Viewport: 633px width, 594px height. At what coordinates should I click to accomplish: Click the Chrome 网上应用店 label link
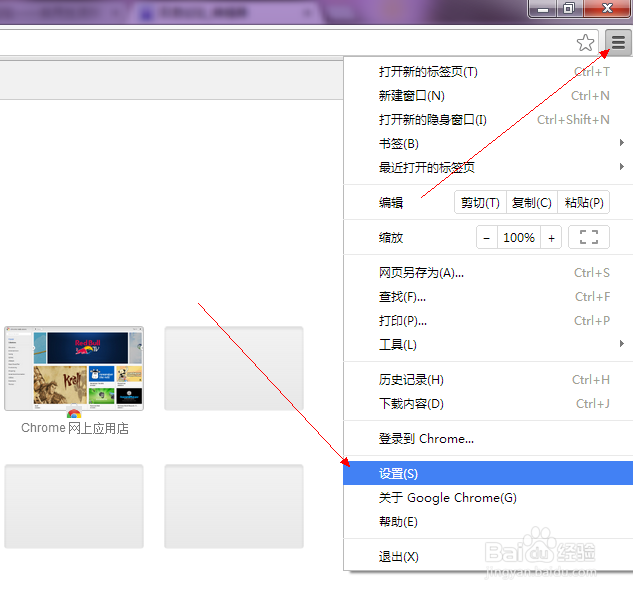75,428
